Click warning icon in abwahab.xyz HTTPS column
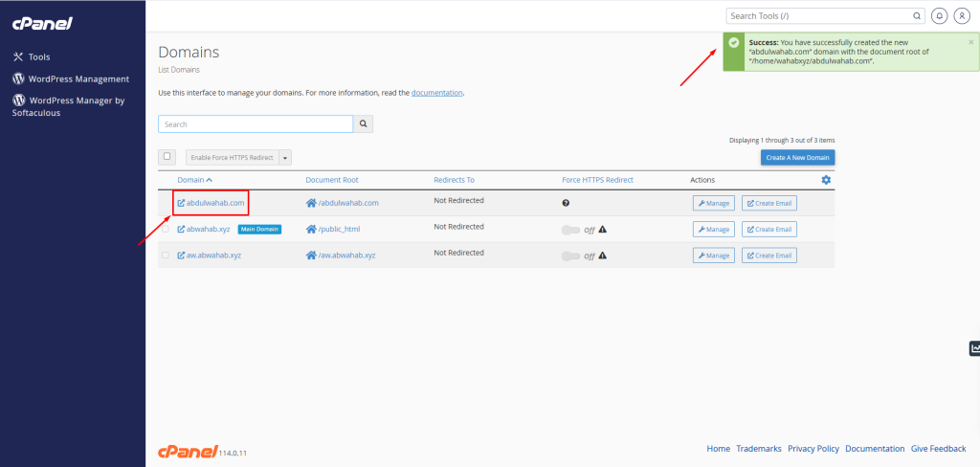Viewport: 980px width, 467px height. [x=603, y=230]
